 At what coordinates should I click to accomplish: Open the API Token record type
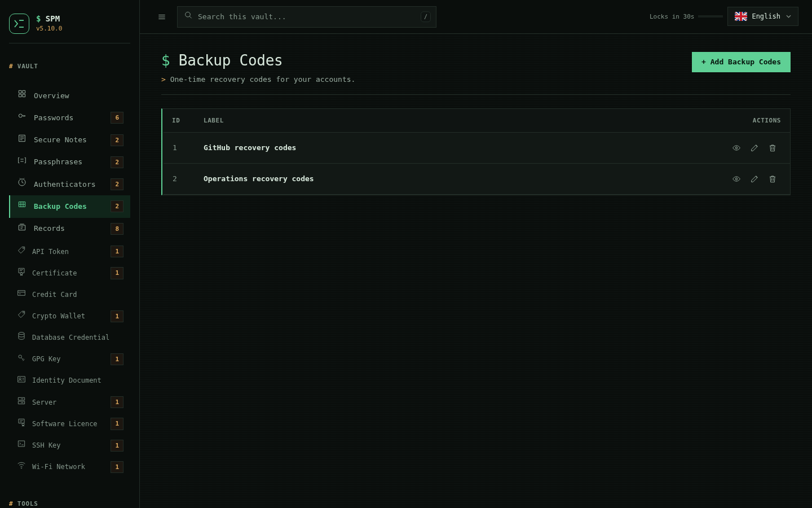pyautogui.click(x=70, y=251)
